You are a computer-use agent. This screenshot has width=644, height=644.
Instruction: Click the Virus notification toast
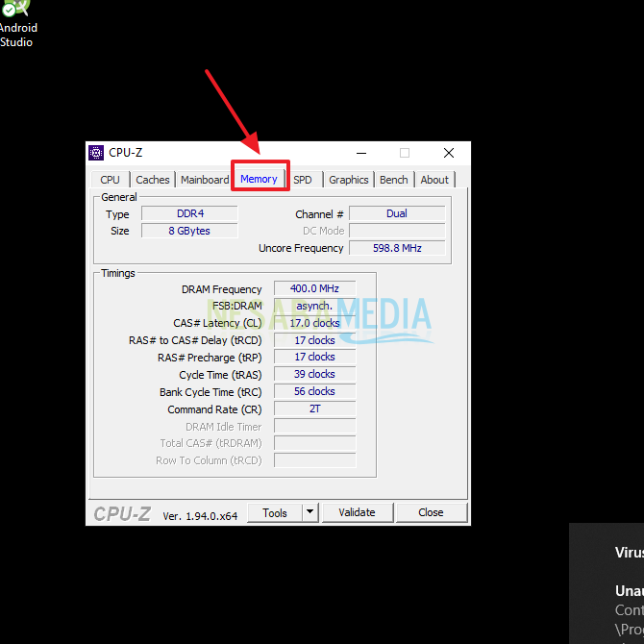607,583
